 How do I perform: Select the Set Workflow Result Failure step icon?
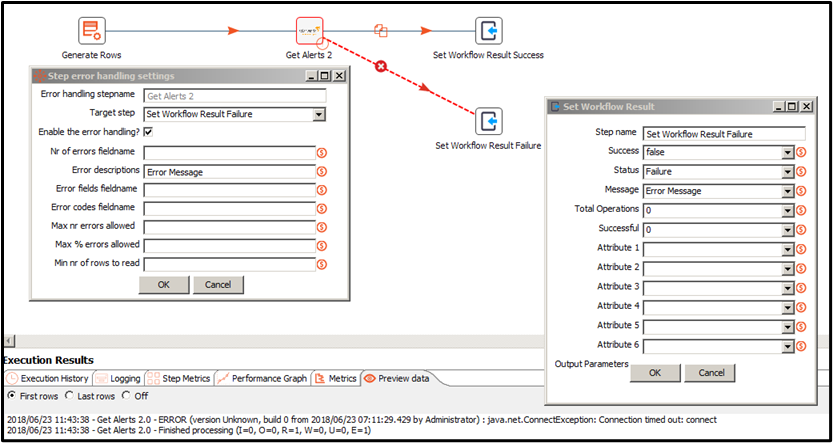[488, 121]
